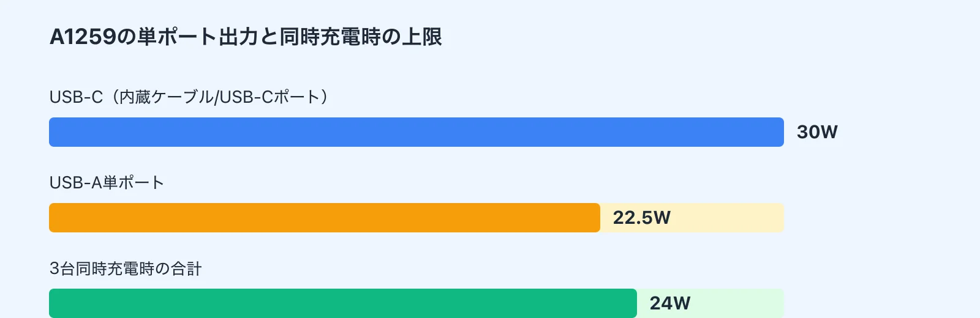Click the orange USB-A filled bar
Image resolution: width=980 pixels, height=318 pixels.
point(325,218)
